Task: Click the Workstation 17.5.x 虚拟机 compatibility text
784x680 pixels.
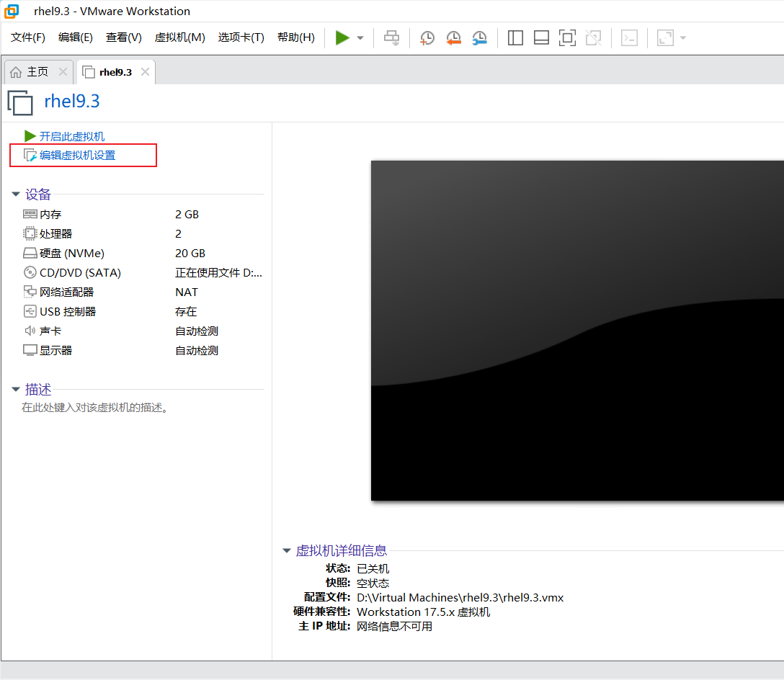Action: 424,612
